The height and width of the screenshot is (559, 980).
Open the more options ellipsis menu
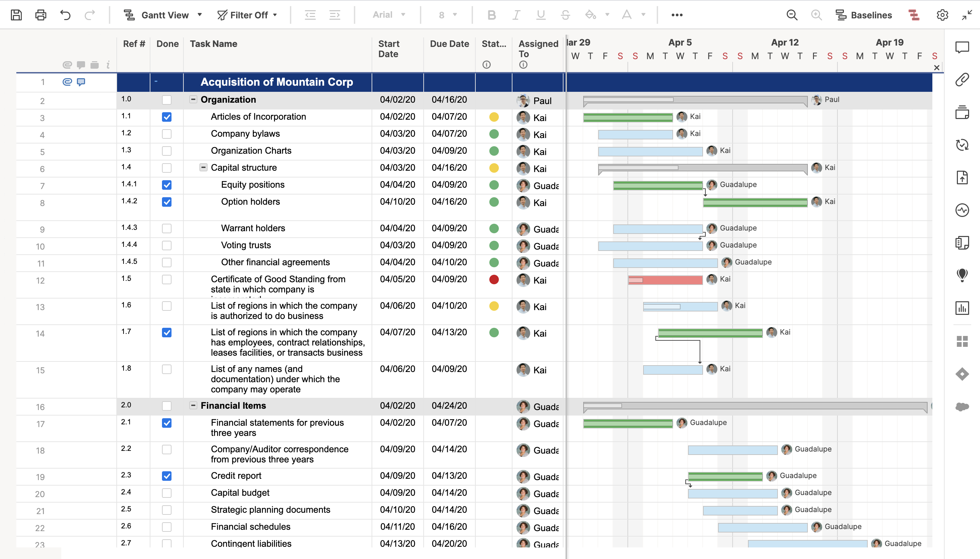(x=676, y=15)
